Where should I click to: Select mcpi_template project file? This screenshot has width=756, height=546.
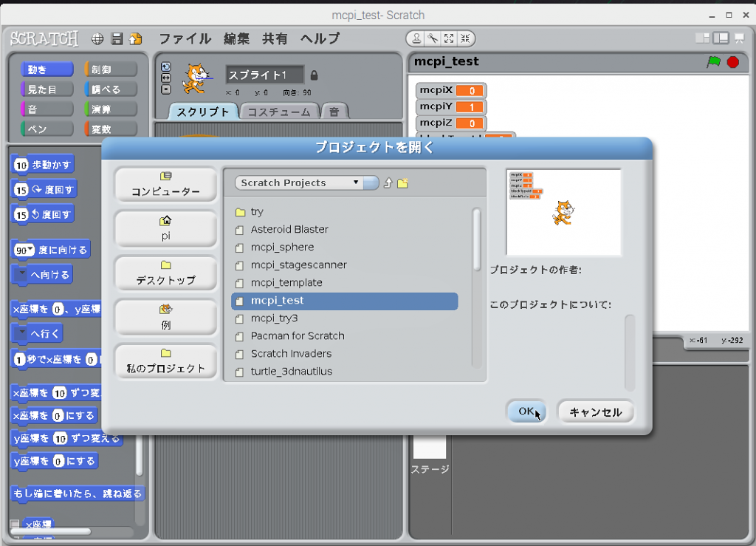(345, 283)
